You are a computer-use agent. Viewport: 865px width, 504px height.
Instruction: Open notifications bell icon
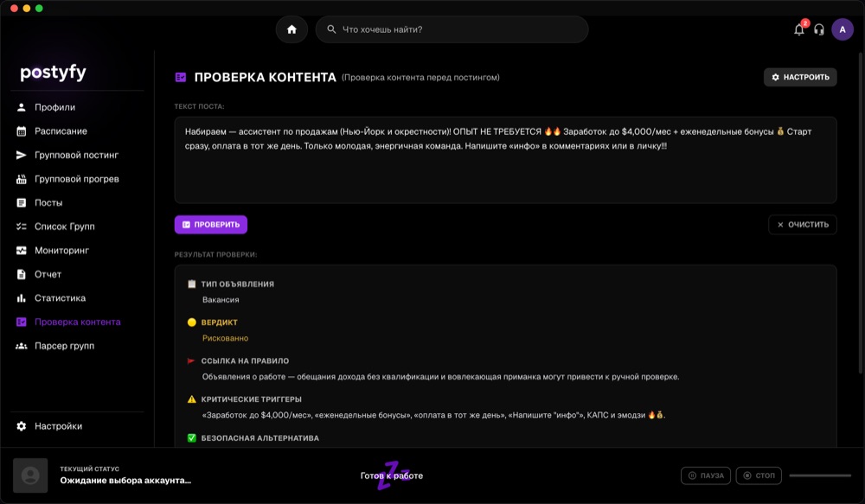pyautogui.click(x=798, y=29)
